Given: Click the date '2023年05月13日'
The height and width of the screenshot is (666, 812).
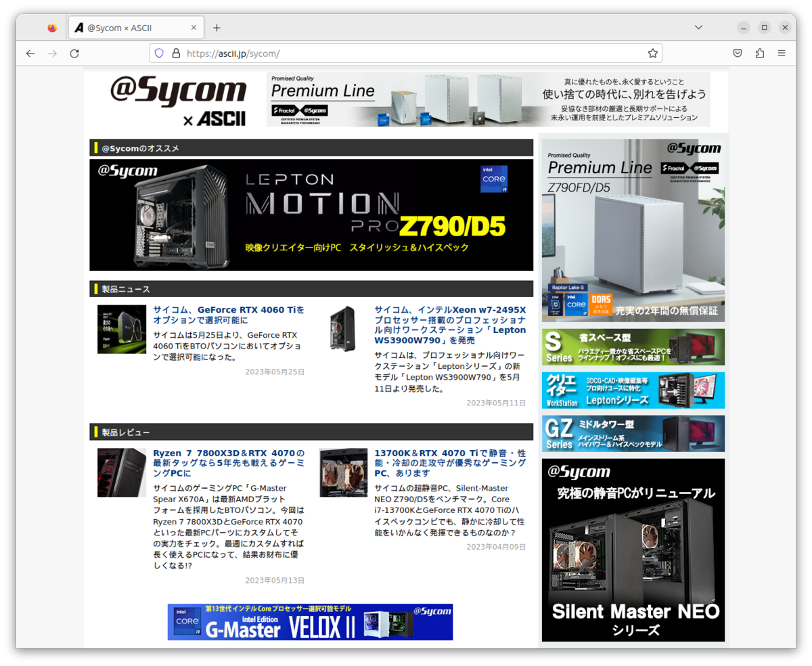Looking at the screenshot, I should tap(275, 580).
